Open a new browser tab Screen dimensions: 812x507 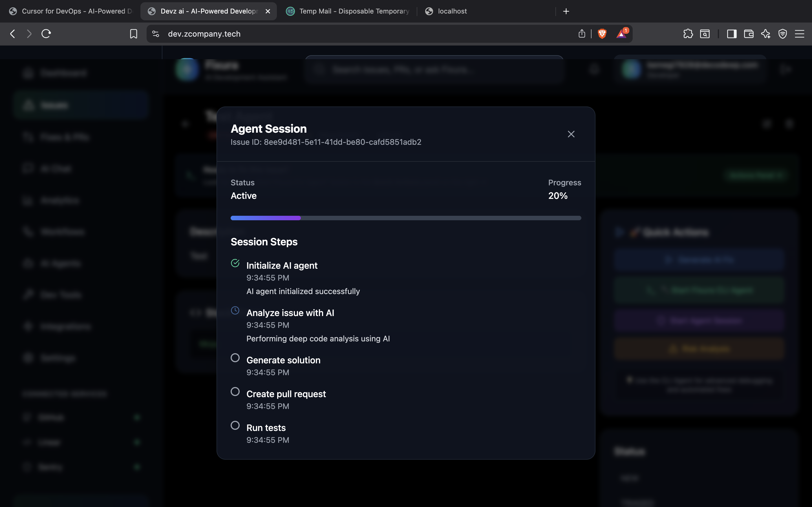pyautogui.click(x=566, y=11)
